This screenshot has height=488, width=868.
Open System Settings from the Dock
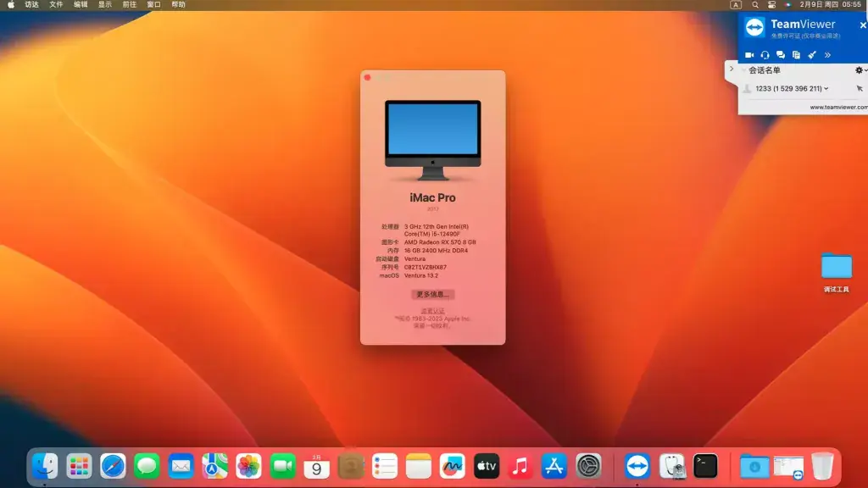pyautogui.click(x=588, y=466)
